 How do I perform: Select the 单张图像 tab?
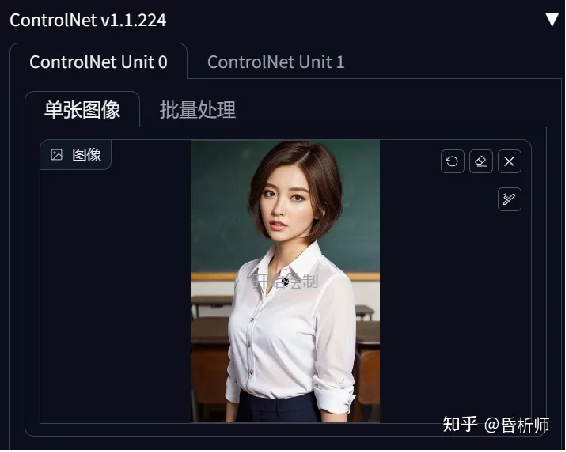(x=82, y=110)
